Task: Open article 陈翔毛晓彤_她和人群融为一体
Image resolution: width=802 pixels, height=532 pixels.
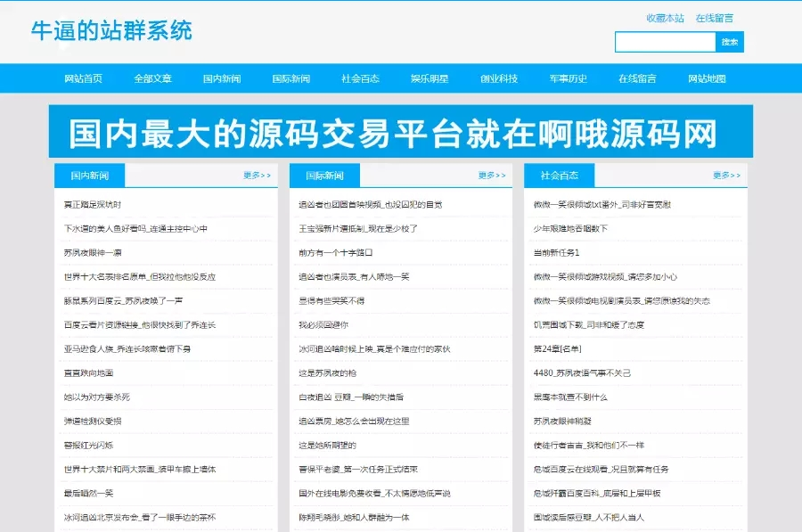Action: pos(354,517)
